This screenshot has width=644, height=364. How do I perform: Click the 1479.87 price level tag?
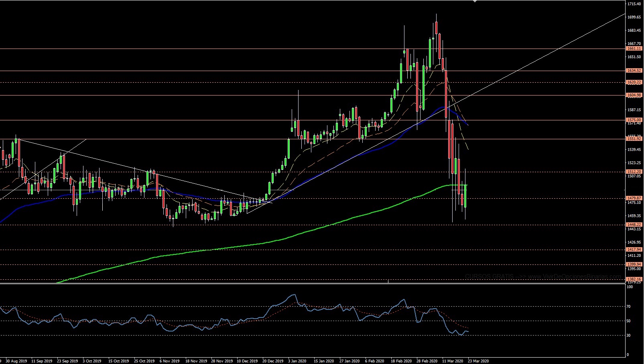click(634, 198)
